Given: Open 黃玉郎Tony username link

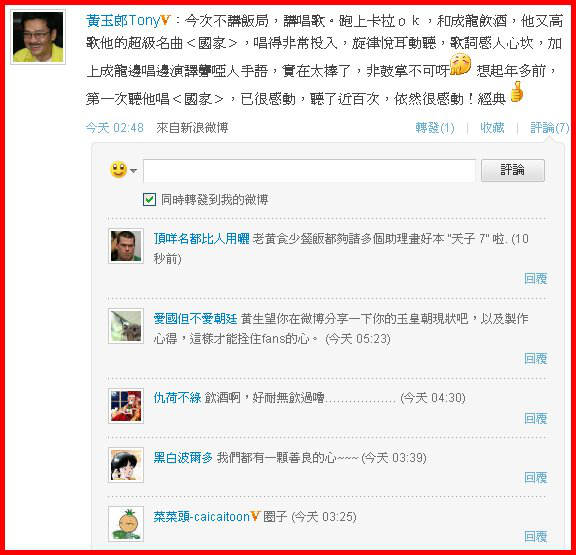Looking at the screenshot, I should click(123, 20).
